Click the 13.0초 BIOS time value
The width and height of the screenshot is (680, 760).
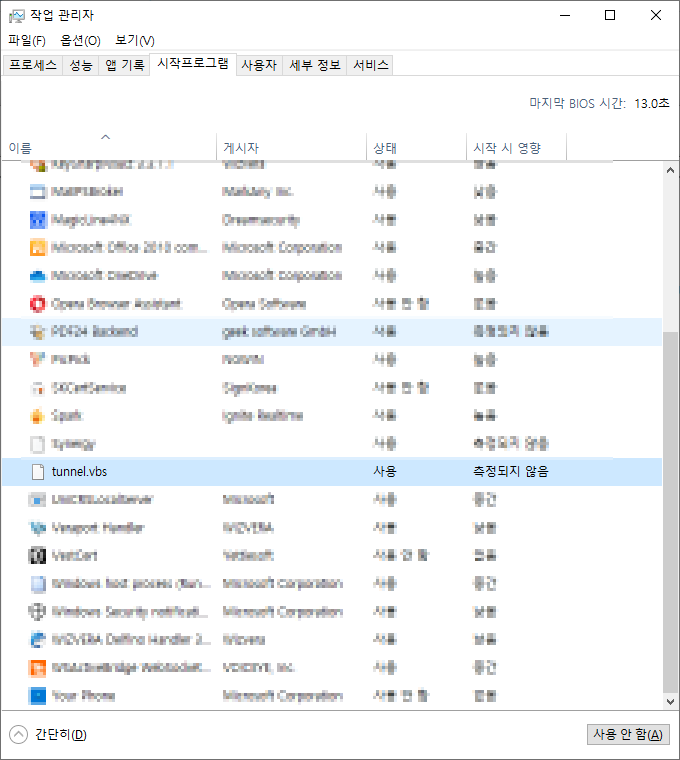(x=652, y=103)
